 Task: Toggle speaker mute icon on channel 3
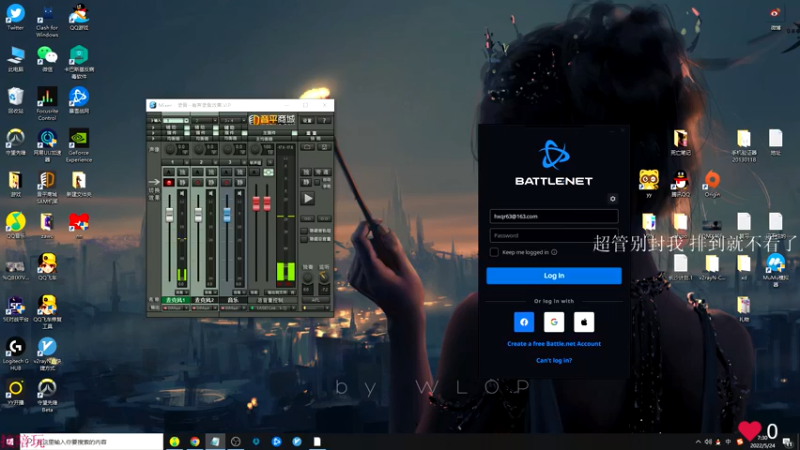click(x=239, y=194)
